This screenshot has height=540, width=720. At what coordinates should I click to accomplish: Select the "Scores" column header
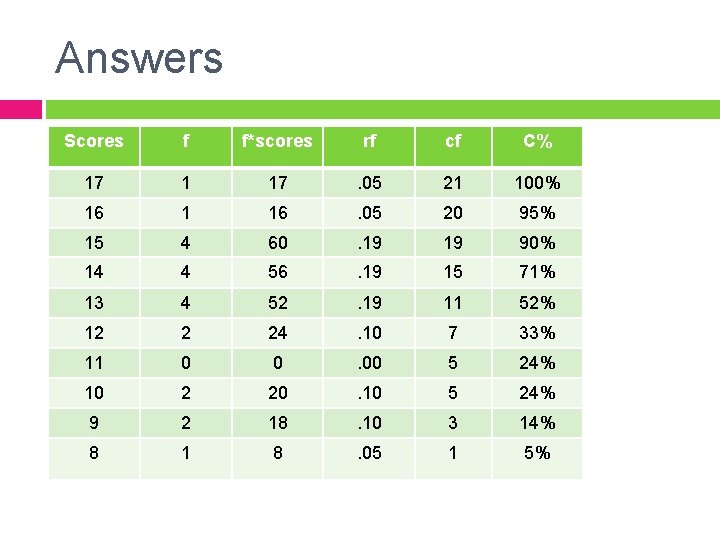(93, 141)
